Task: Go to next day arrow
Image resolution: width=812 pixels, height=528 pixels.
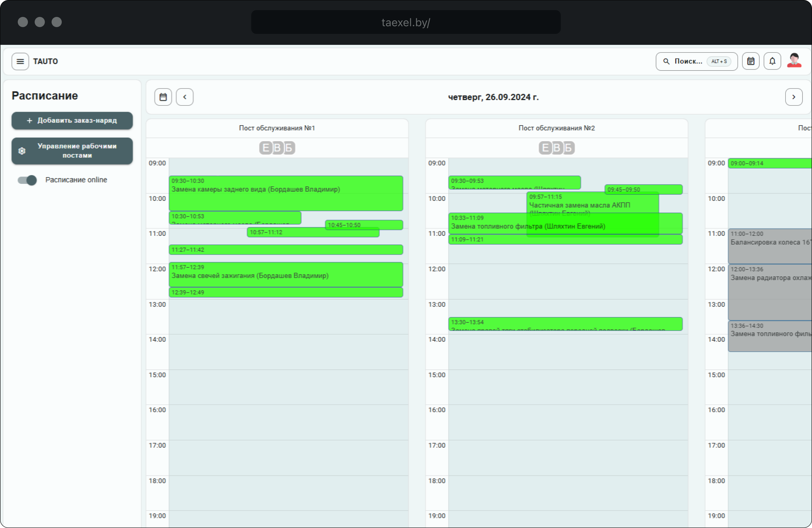Action: (x=794, y=97)
